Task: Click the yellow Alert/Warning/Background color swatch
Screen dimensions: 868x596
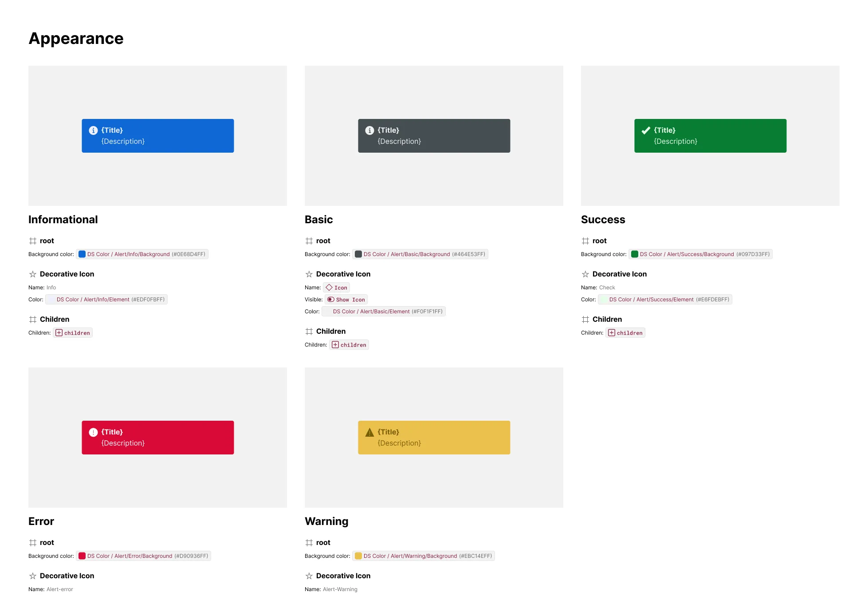Action: pyautogui.click(x=358, y=556)
